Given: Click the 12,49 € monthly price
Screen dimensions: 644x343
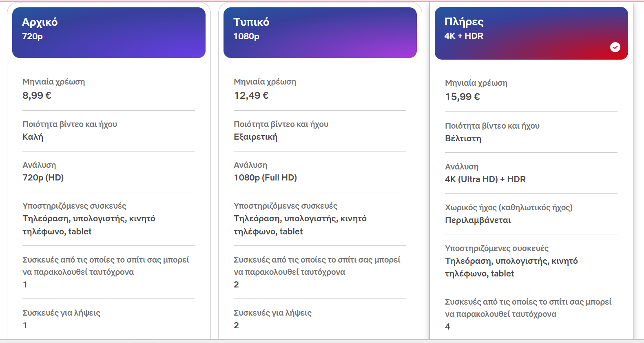Looking at the screenshot, I should point(251,96).
